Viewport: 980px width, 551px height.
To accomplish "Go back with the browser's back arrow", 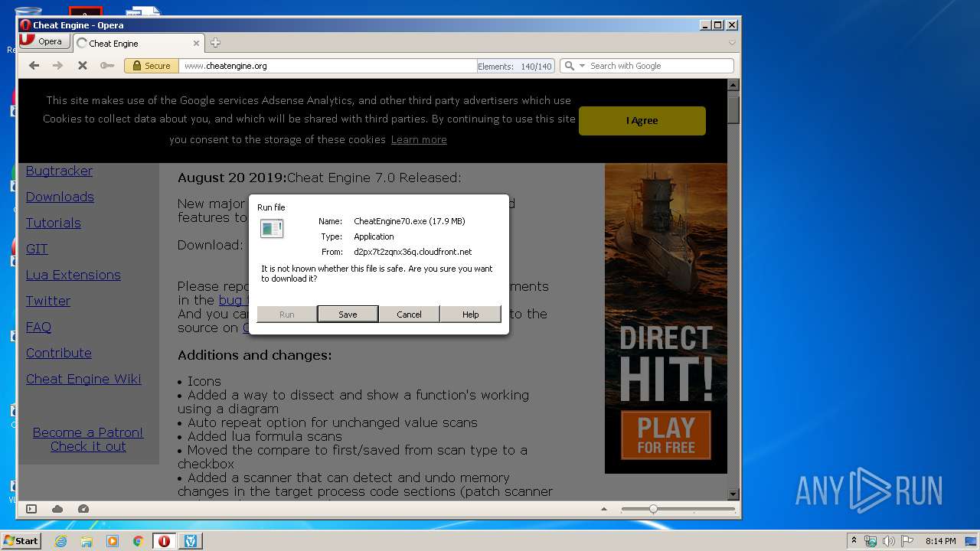I will click(34, 66).
